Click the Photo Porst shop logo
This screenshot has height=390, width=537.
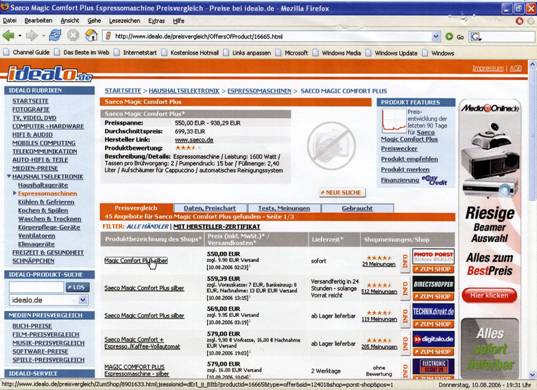(434, 256)
